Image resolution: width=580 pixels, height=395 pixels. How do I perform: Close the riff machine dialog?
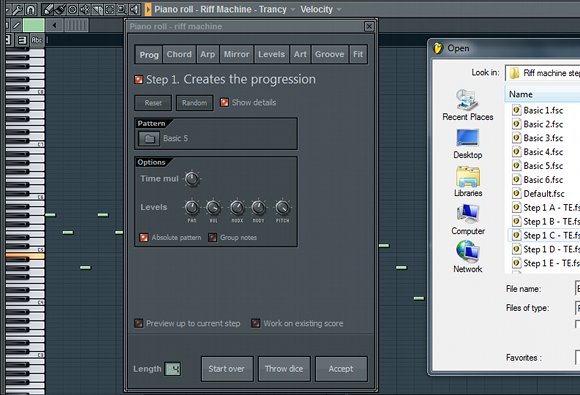pos(369,26)
